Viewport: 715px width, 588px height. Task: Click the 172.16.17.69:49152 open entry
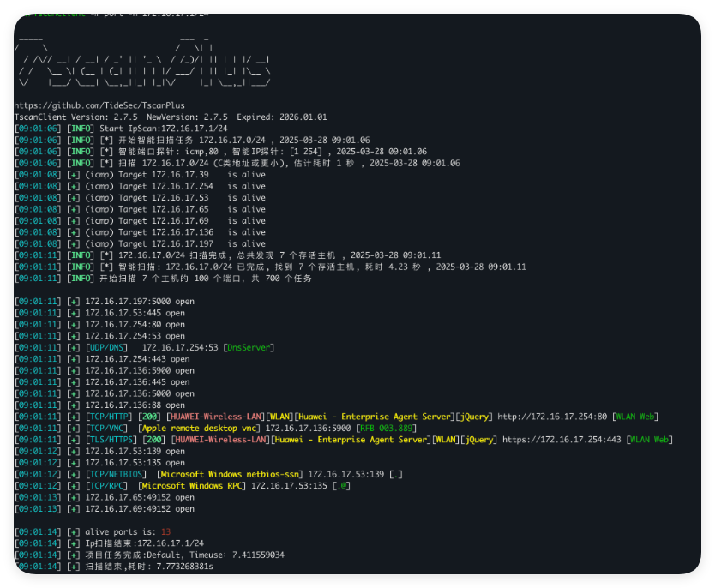[x=139, y=509]
